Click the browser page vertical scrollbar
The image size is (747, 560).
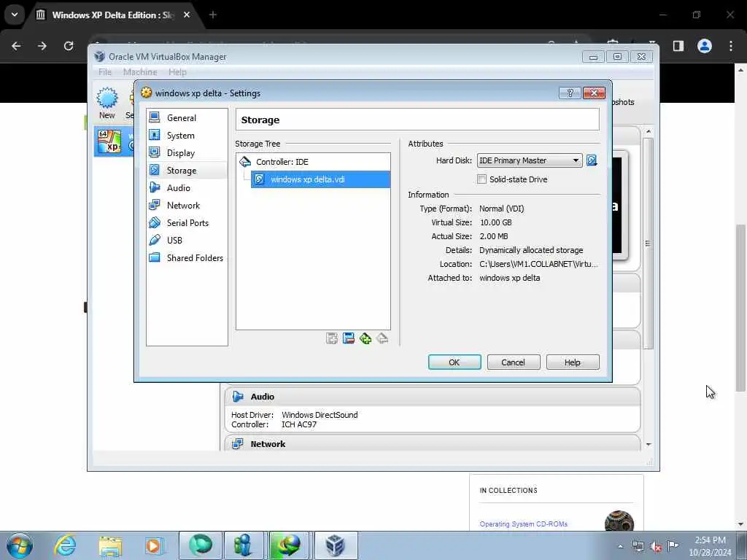[741, 308]
